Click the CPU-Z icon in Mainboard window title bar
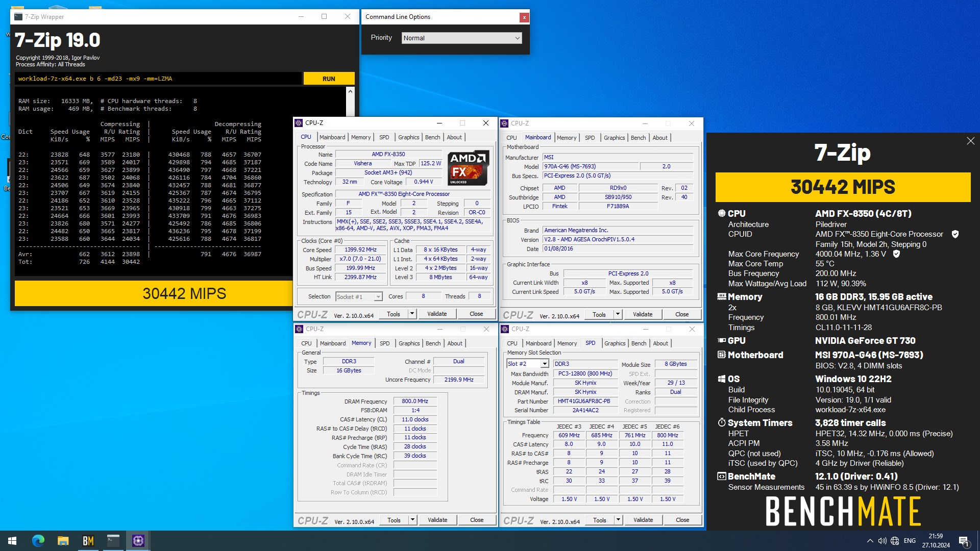This screenshot has height=551, width=980. click(505, 123)
